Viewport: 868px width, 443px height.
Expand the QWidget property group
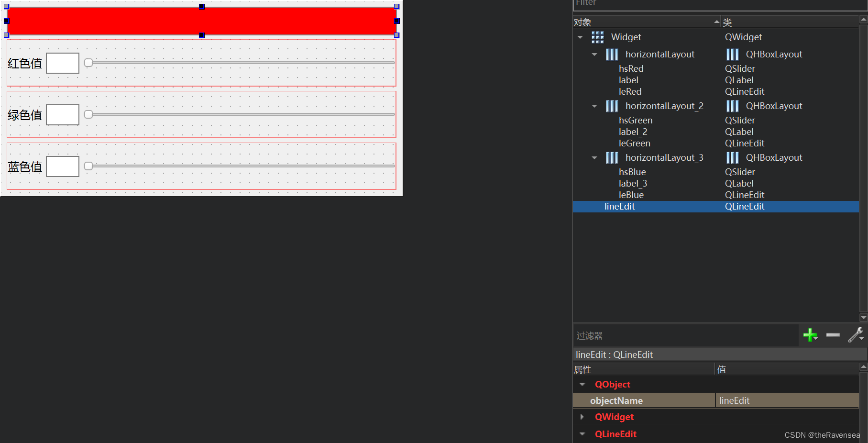pos(582,417)
